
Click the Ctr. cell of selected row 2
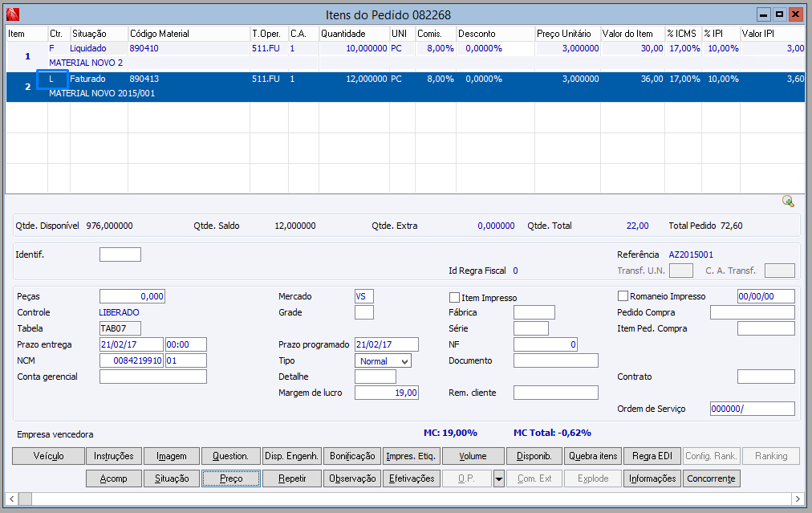(x=52, y=79)
